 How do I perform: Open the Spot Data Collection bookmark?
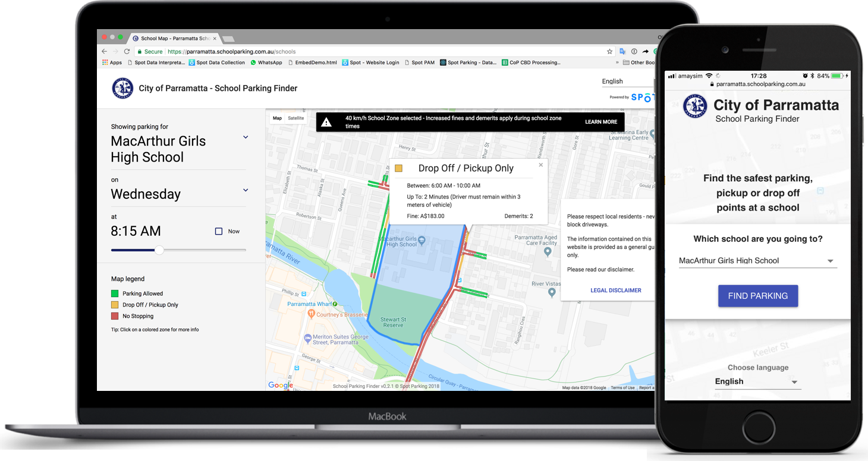click(x=217, y=62)
